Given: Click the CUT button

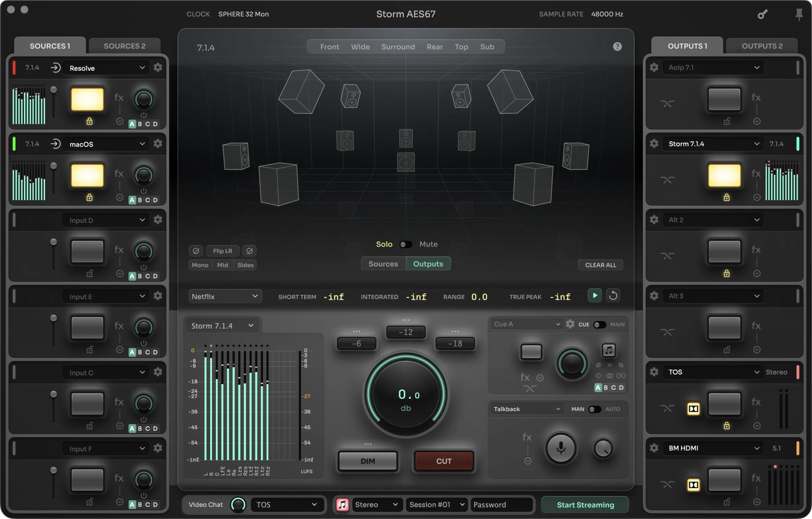Looking at the screenshot, I should coord(444,461).
